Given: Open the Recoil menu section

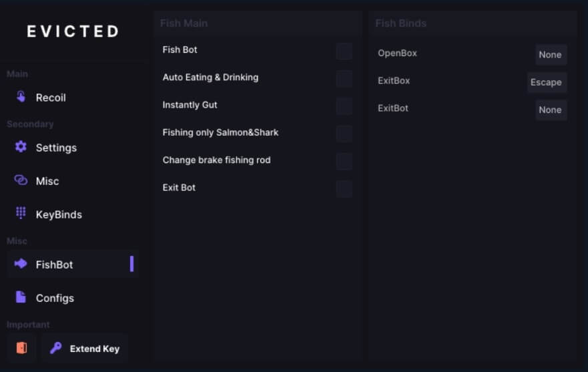Looking at the screenshot, I should pos(51,98).
